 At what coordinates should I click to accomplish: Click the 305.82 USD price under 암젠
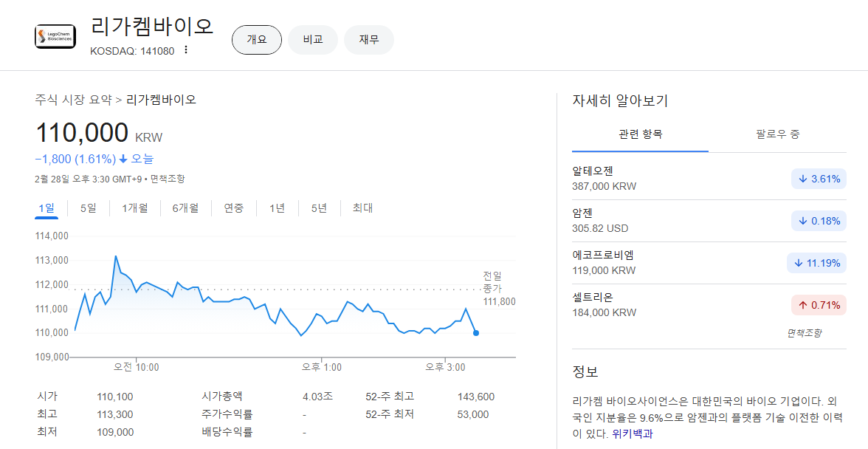click(x=600, y=229)
